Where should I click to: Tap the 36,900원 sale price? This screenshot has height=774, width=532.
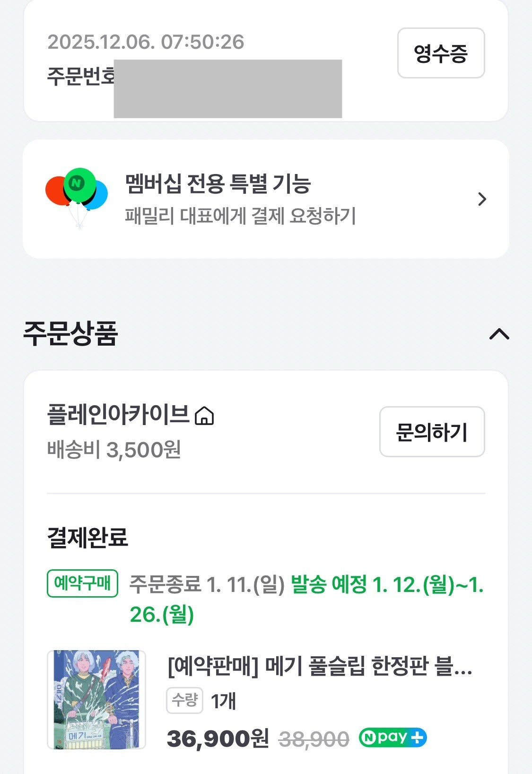pos(218,738)
